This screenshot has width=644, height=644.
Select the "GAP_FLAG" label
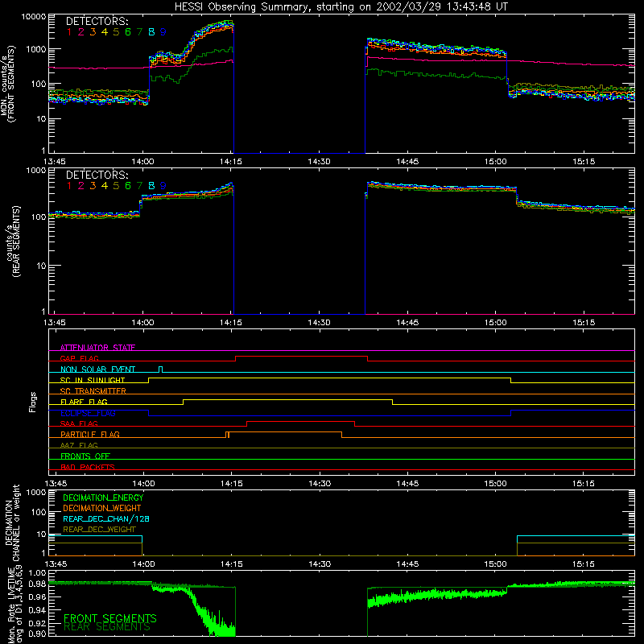click(x=79, y=358)
